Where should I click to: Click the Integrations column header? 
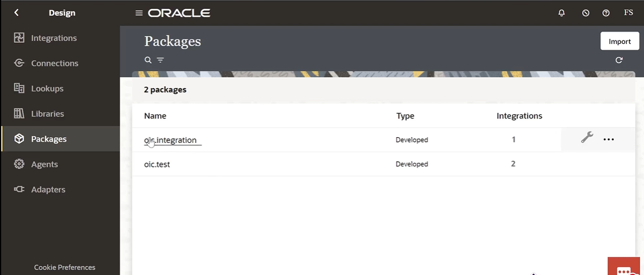point(519,116)
